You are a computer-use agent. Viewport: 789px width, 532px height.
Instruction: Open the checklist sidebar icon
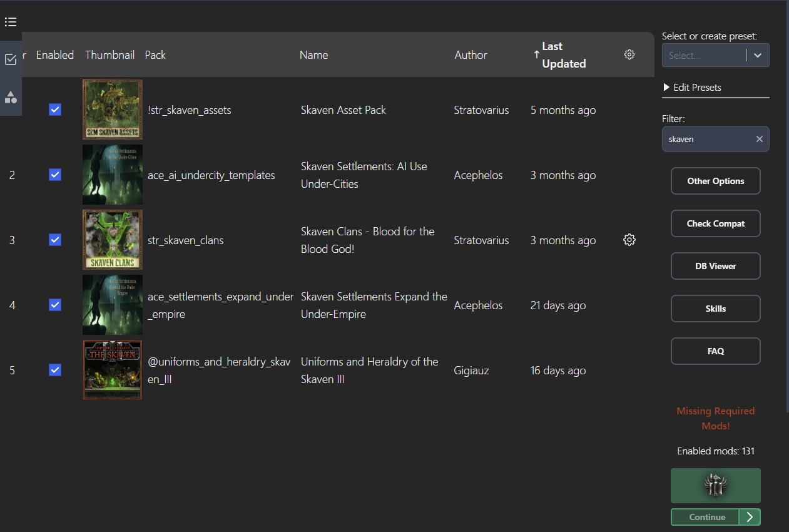[x=11, y=59]
